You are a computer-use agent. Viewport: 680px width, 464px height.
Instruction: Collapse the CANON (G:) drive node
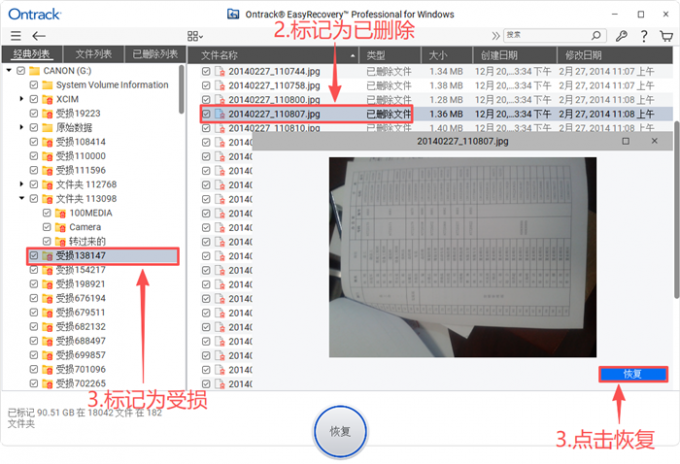9,70
